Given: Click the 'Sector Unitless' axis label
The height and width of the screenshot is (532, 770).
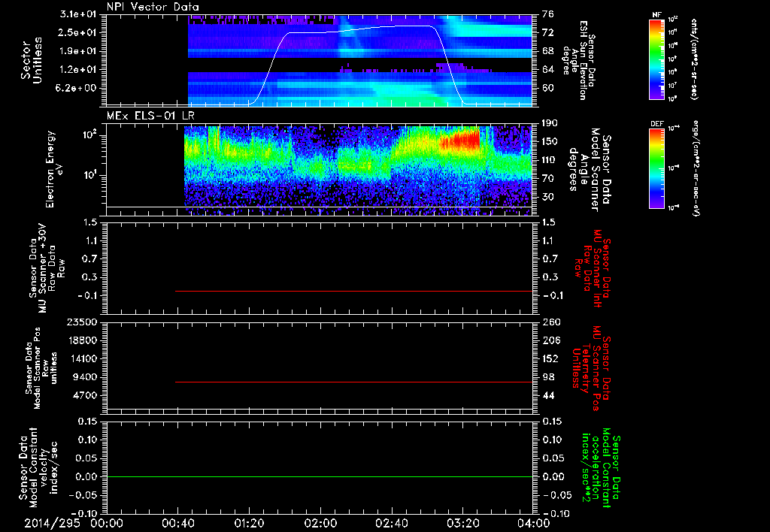Looking at the screenshot, I should (31, 59).
